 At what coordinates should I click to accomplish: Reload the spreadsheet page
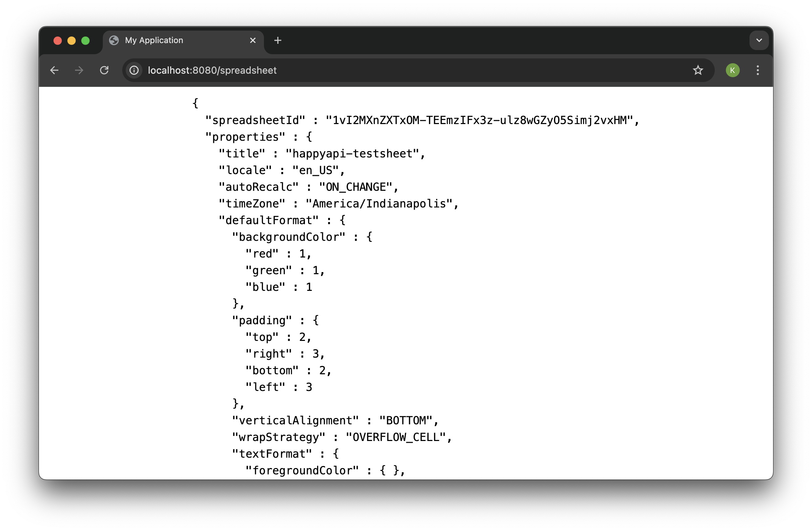coord(104,70)
